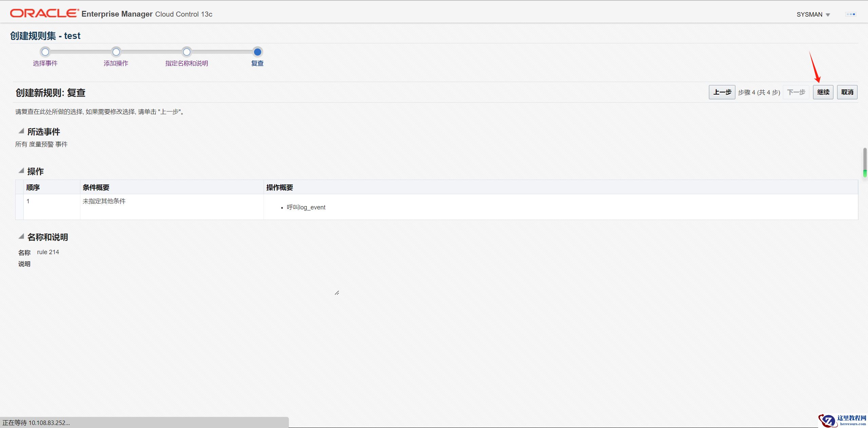Screen dimensions: 868x428
Task: Go to the 指定名称和说明 step label
Action: 187,63
